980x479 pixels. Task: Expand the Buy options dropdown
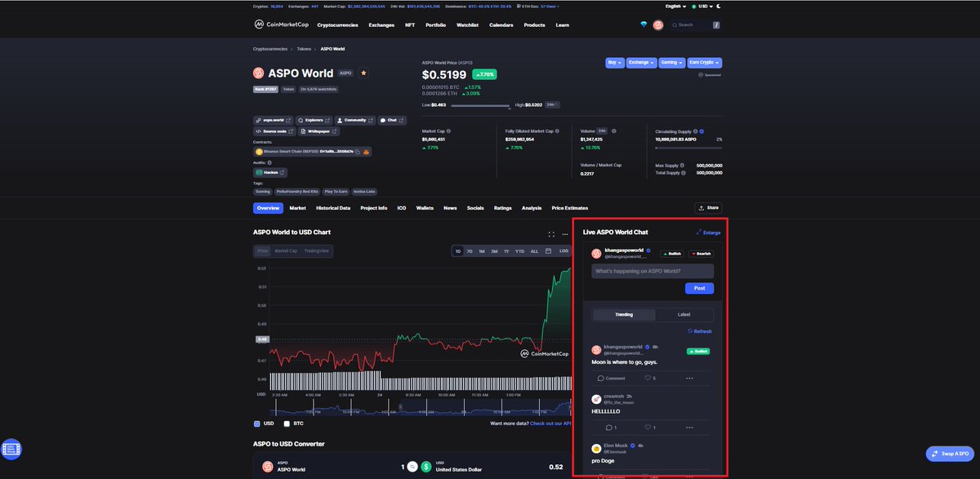(613, 62)
